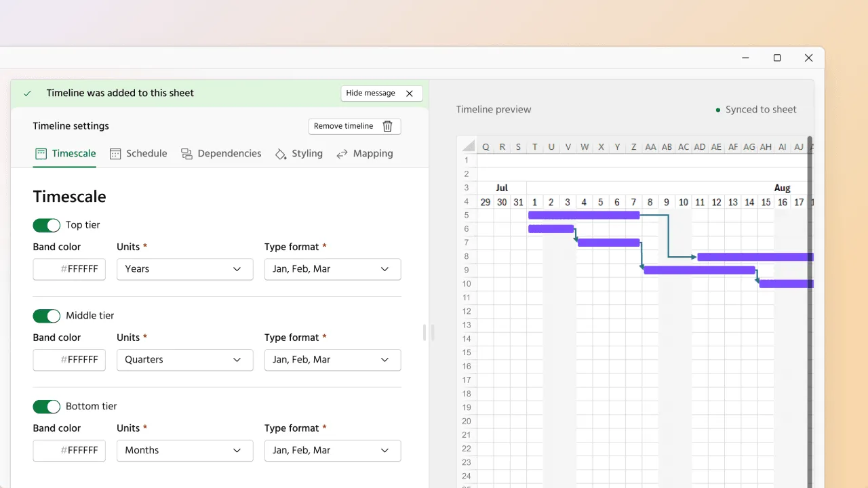Maximize the application window

[x=777, y=58]
